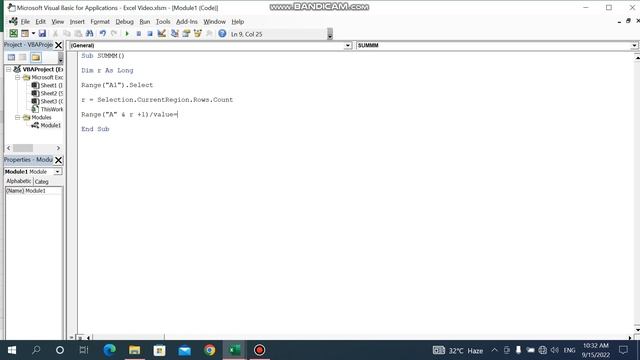
Task: Close the Project explorer panel
Action: click(58, 45)
